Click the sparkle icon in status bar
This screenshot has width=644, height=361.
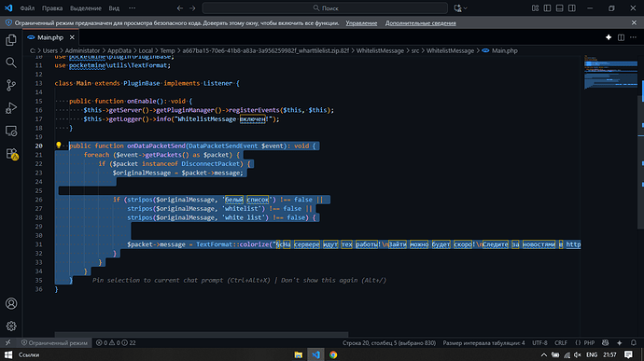pos(620,342)
